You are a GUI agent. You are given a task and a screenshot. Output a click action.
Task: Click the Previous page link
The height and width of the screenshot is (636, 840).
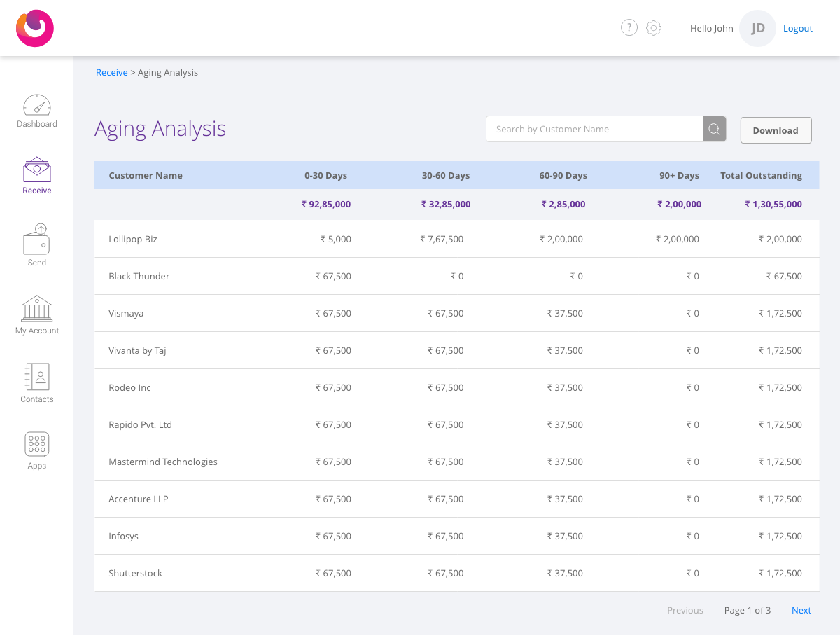685,611
